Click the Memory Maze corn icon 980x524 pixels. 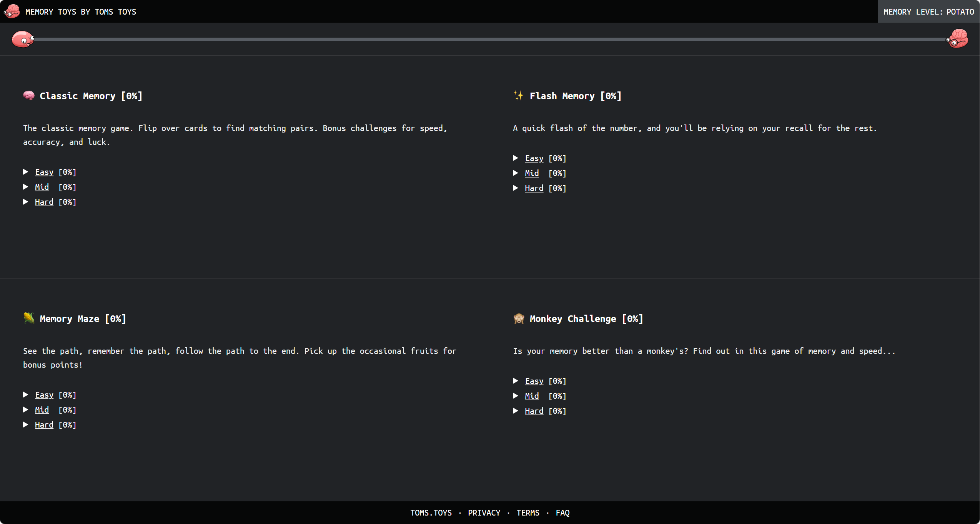(29, 318)
